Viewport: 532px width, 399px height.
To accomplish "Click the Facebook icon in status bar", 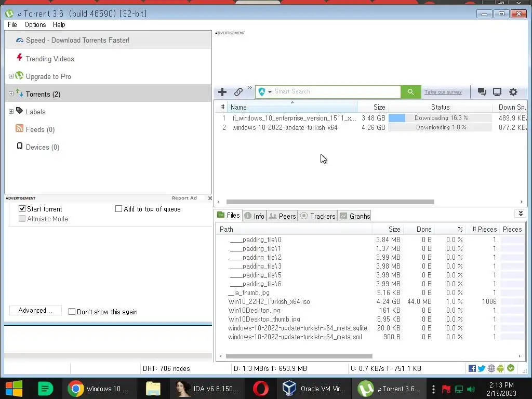I will [472, 368].
